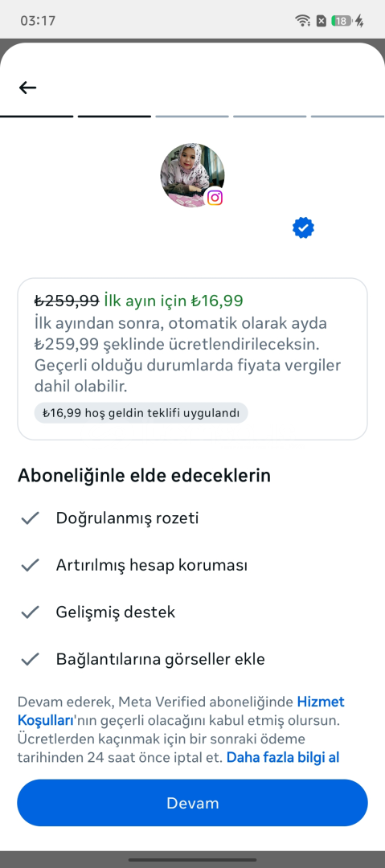
Task: Open the profile picture thumbnail
Action: point(192,175)
